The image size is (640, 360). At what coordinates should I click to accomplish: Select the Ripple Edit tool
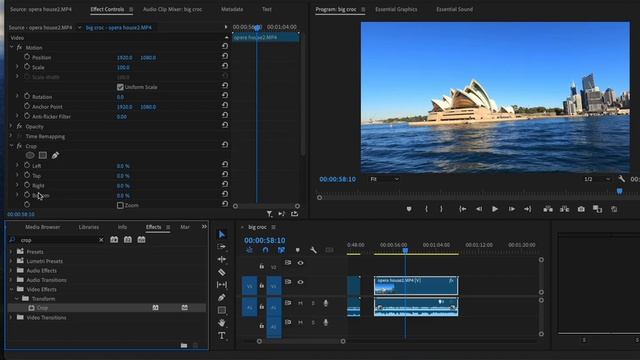click(222, 259)
